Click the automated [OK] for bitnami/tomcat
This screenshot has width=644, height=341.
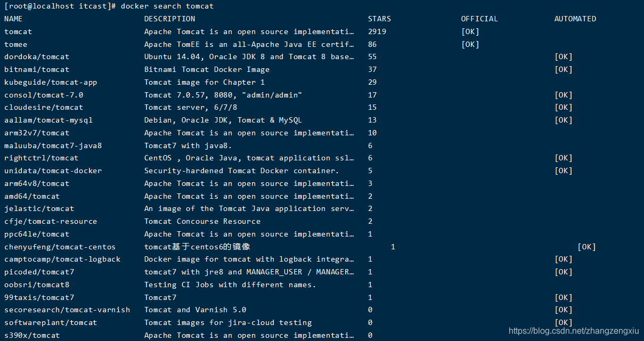564,69
